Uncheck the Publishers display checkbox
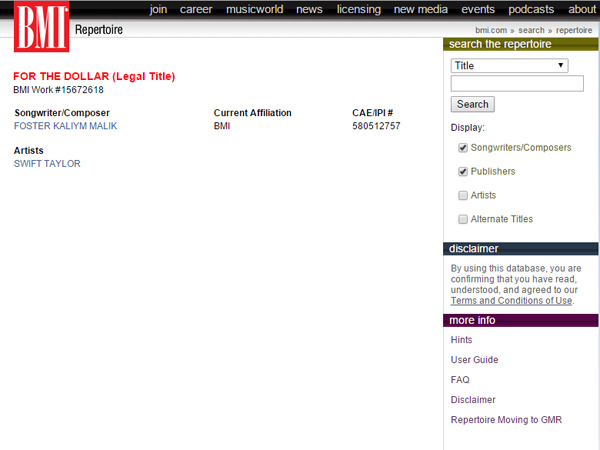Viewport: 600px width, 450px height. [x=463, y=172]
